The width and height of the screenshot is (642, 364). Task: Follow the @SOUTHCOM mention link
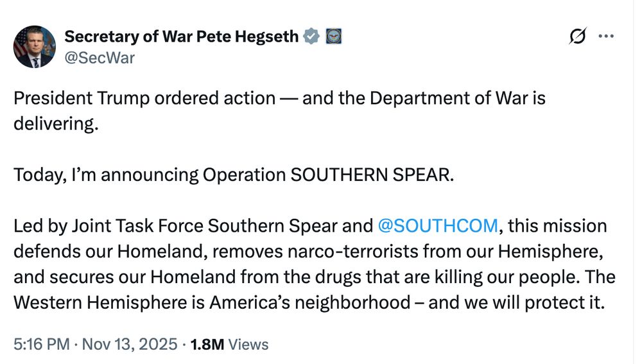click(438, 225)
